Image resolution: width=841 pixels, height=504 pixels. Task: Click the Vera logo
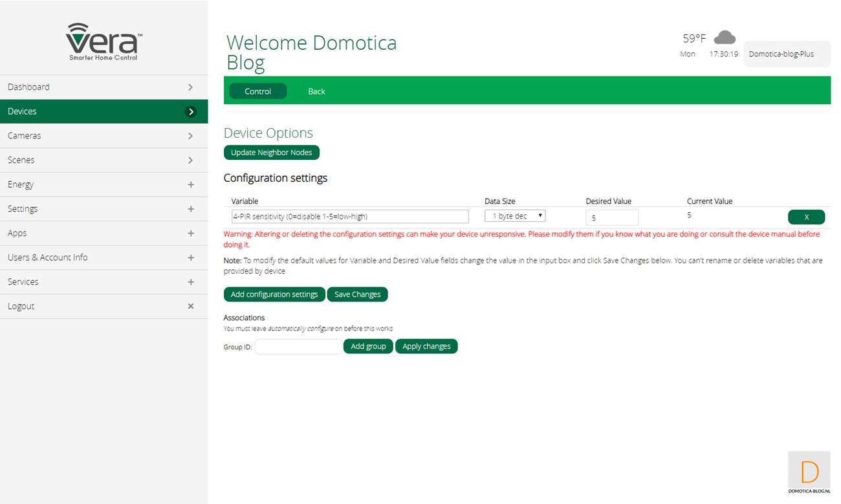pyautogui.click(x=104, y=41)
